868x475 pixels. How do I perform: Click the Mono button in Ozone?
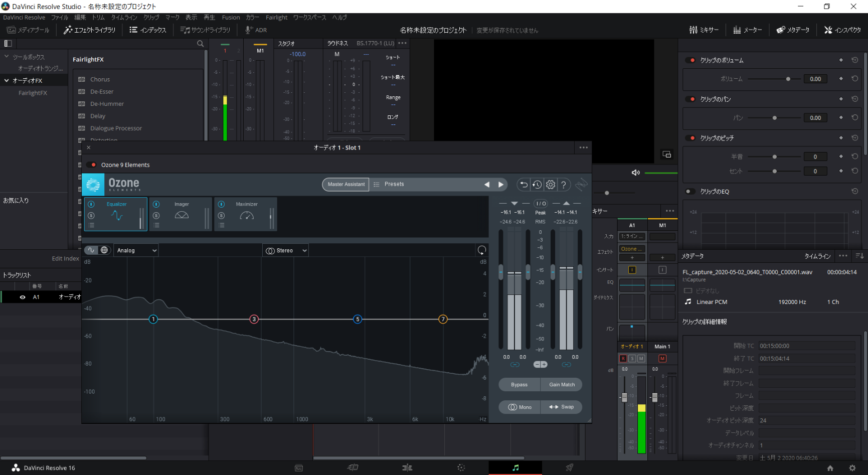(519, 407)
